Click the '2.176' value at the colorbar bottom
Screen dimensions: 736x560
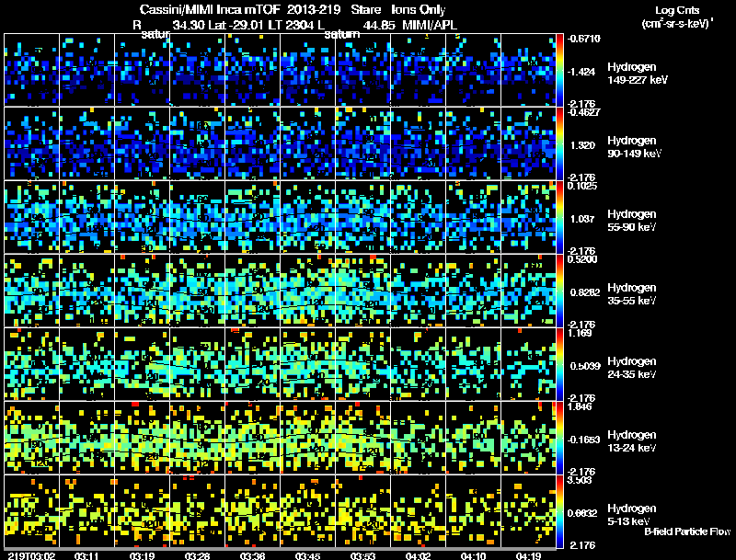point(582,545)
